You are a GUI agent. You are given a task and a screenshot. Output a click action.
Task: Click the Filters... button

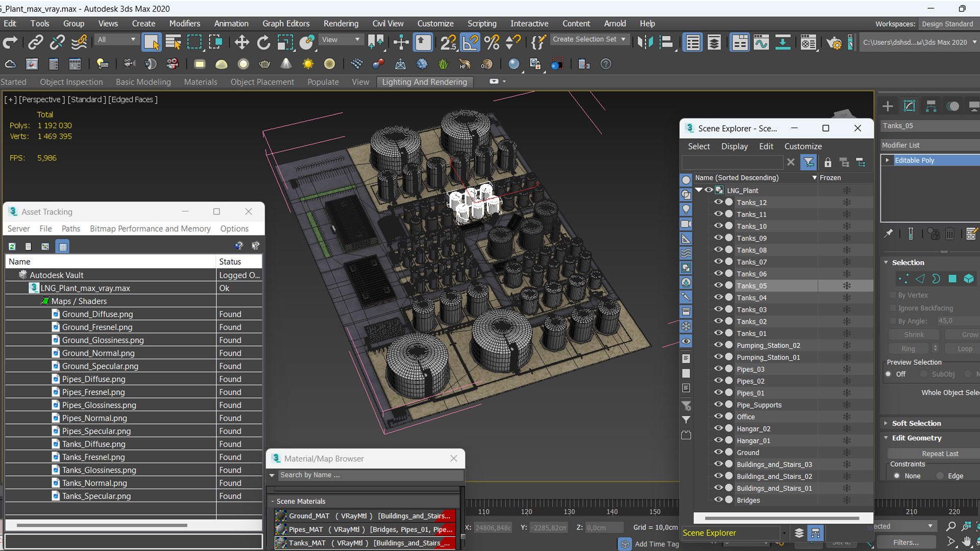(x=906, y=542)
